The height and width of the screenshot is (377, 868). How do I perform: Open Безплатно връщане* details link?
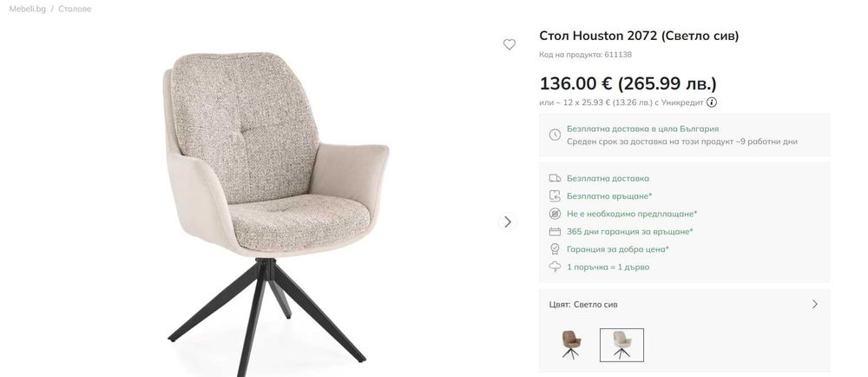tap(609, 196)
